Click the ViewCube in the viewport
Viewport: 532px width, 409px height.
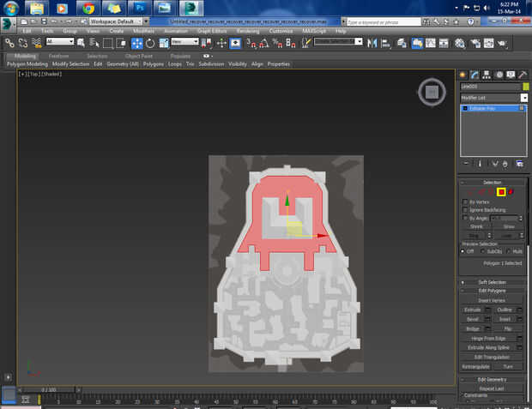[x=432, y=92]
